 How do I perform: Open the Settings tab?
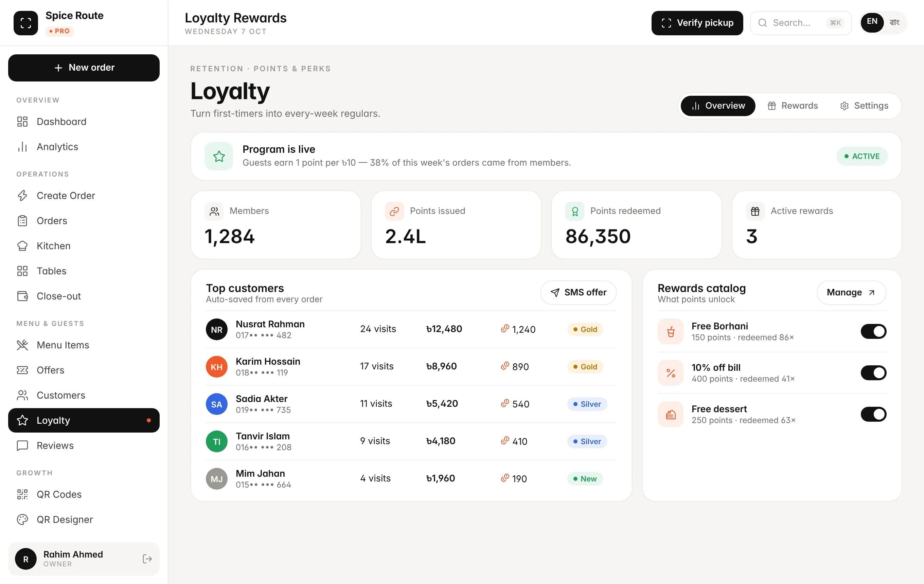click(864, 106)
